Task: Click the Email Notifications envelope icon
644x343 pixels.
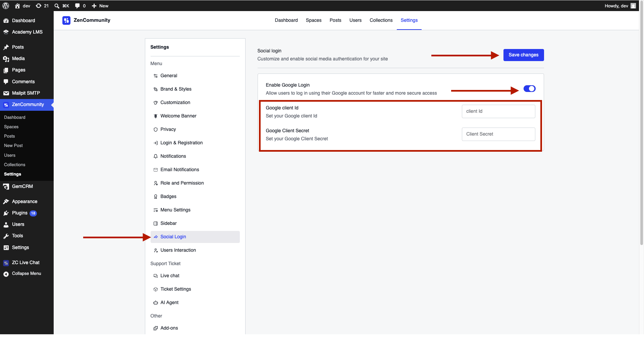Action: 156,170
